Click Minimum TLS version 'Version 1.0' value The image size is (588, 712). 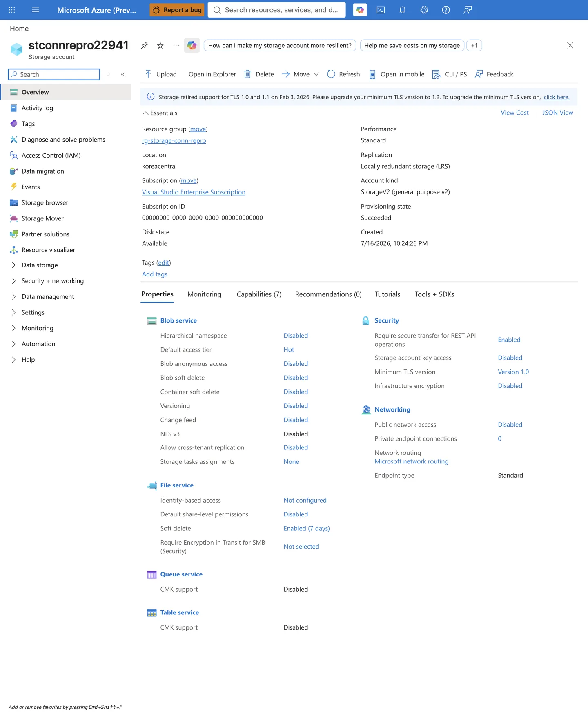pos(513,372)
